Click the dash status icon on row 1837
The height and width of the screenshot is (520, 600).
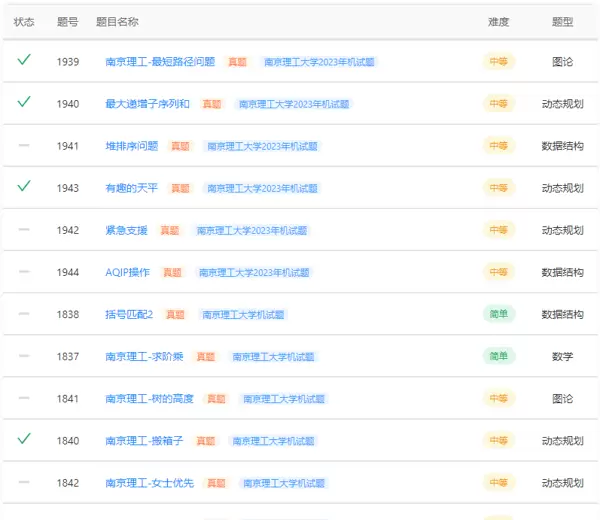pos(24,356)
